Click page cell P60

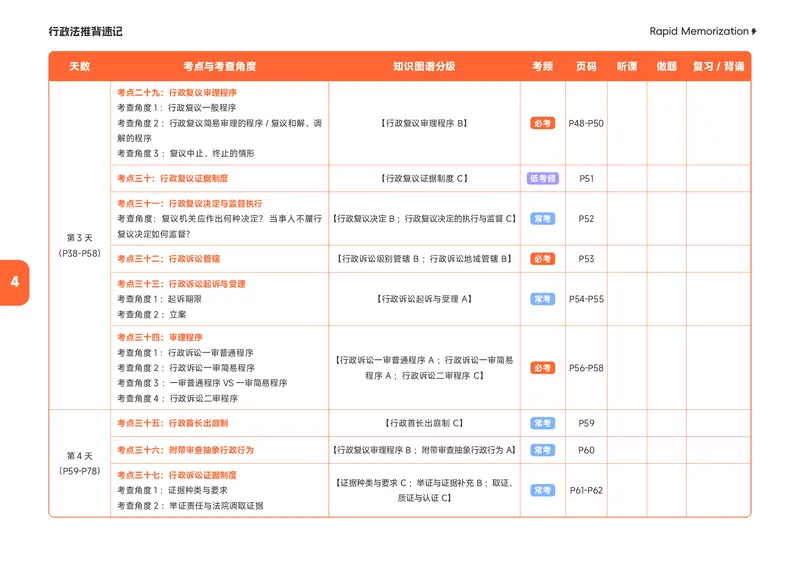[586, 450]
